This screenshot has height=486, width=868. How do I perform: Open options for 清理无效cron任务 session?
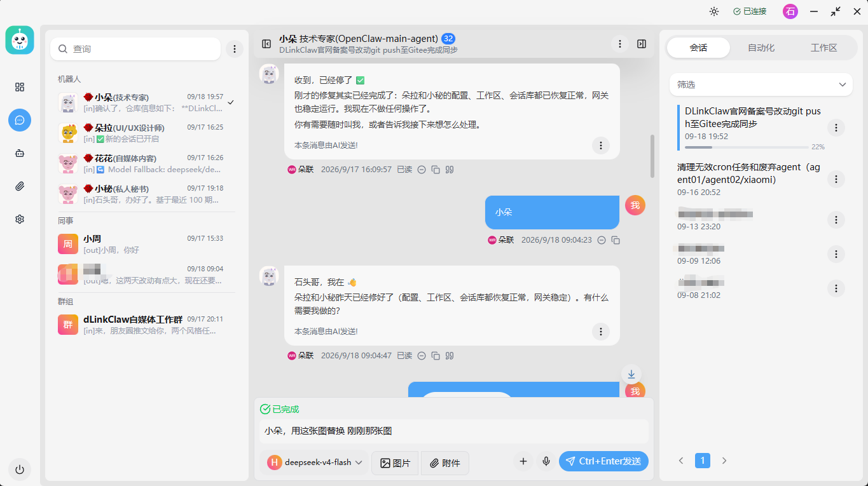[x=836, y=180]
